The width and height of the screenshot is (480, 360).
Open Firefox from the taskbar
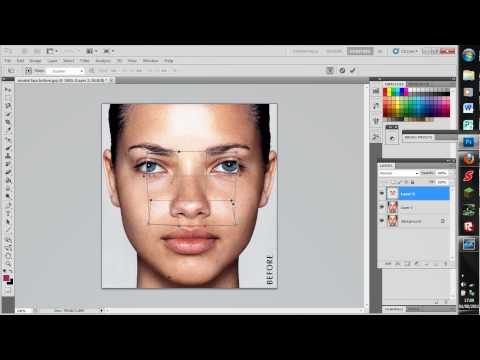tap(469, 159)
